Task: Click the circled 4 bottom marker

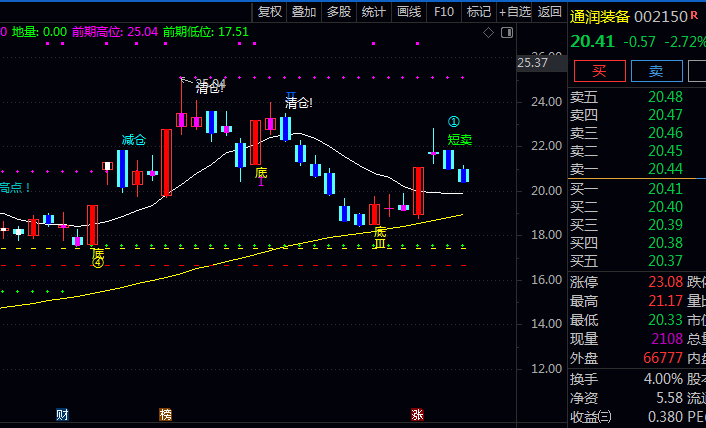Action: [x=98, y=263]
